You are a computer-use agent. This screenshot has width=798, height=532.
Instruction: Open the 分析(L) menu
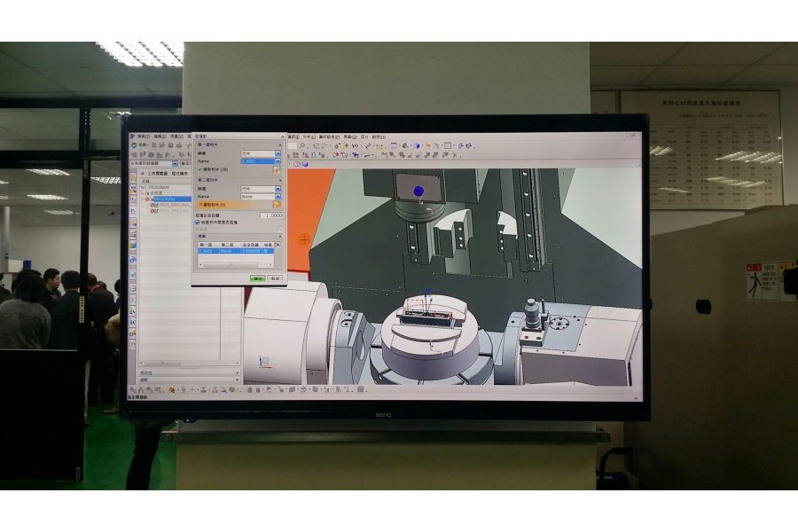309,137
